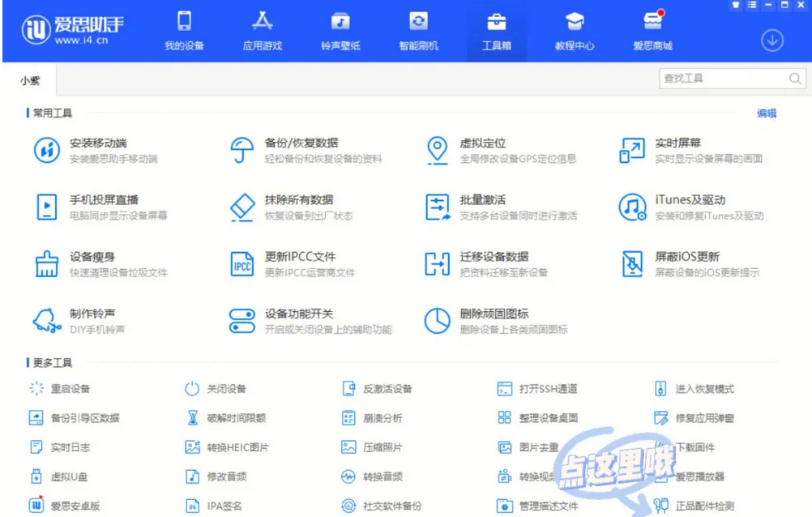Launch 制作铃声 bell icon tool
The width and height of the screenshot is (812, 517).
point(47,321)
